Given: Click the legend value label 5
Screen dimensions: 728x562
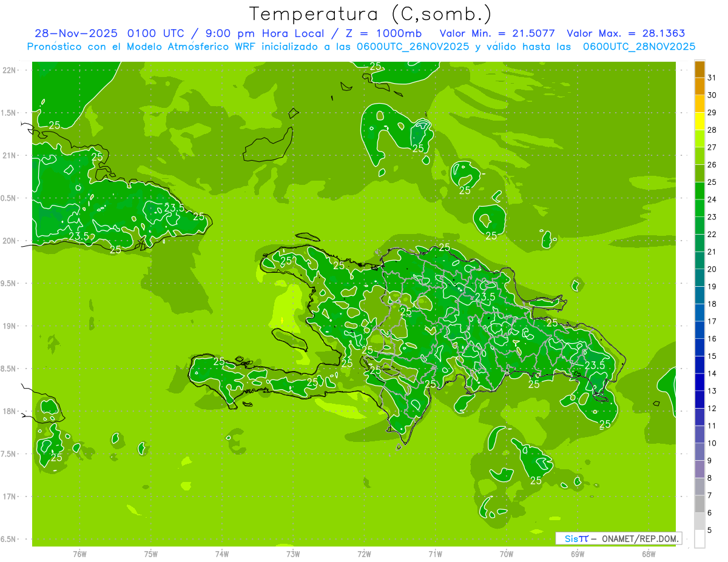Looking at the screenshot, I should coord(710,530).
